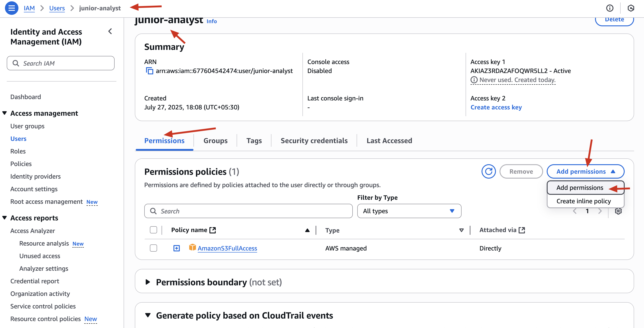Viewport: 644px width, 328px height.
Task: Toggle the Add permissions dropdown button
Action: [x=586, y=171]
